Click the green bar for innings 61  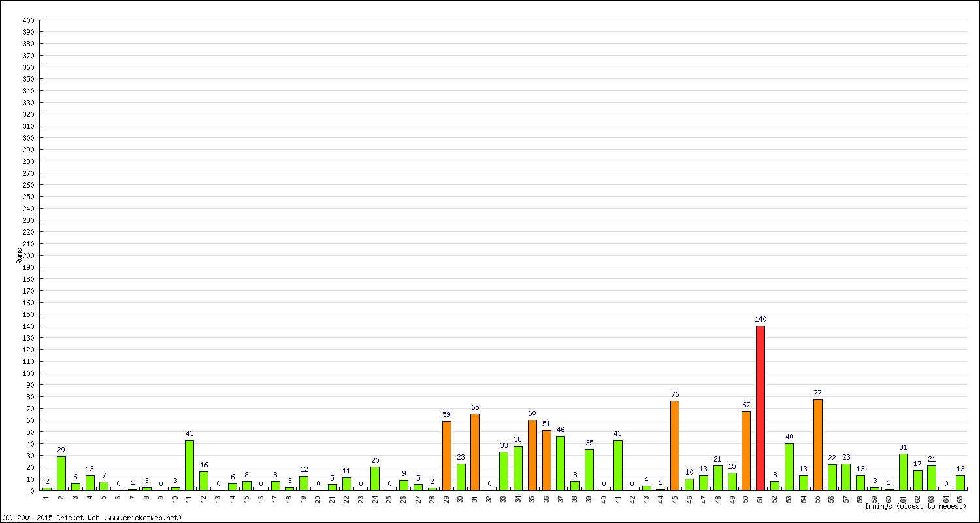[x=904, y=472]
